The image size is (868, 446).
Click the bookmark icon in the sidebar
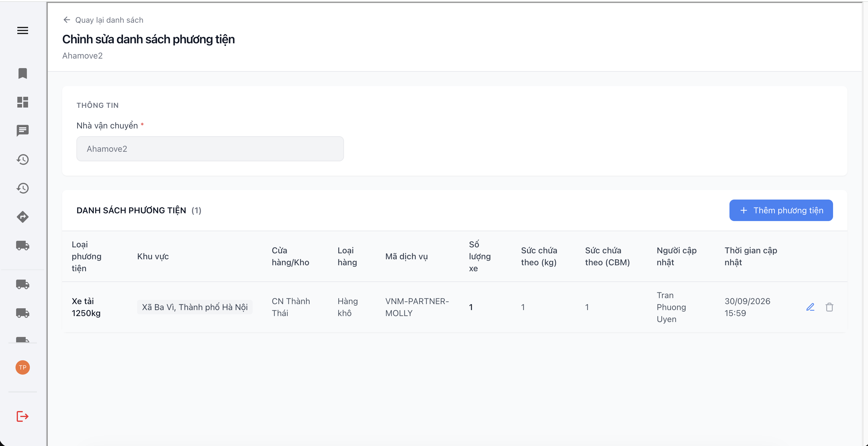[23, 73]
